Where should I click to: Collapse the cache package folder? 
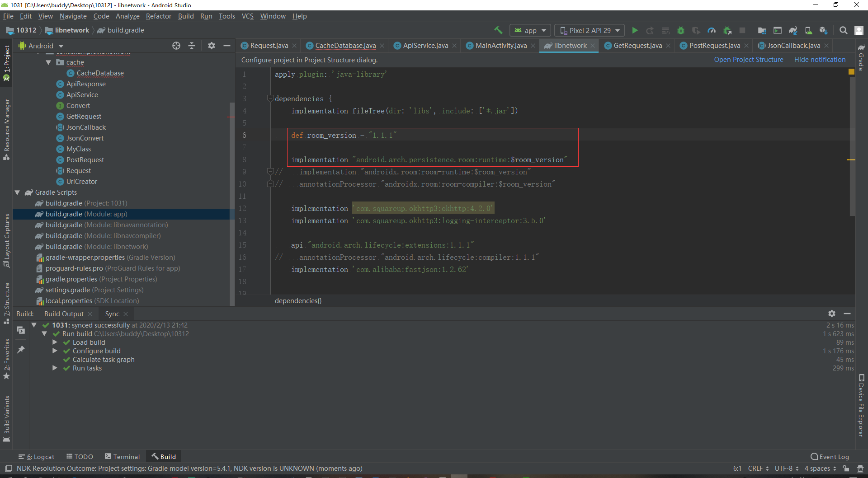(x=48, y=62)
